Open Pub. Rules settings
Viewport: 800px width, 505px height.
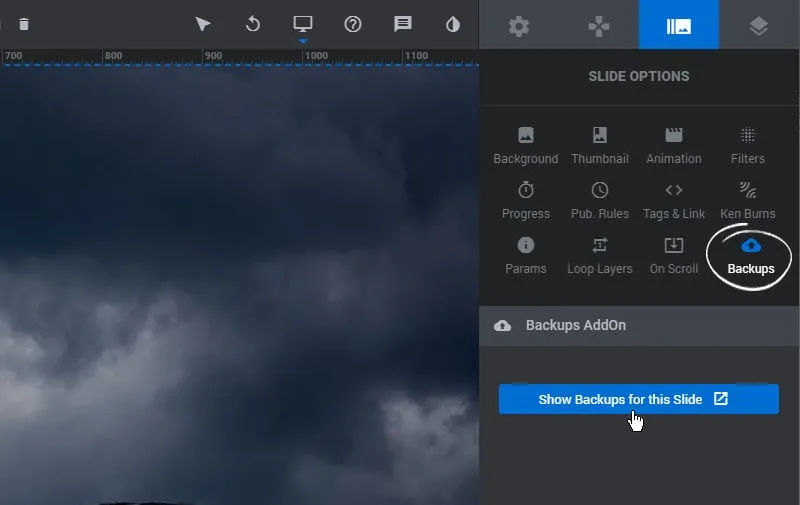[600, 200]
